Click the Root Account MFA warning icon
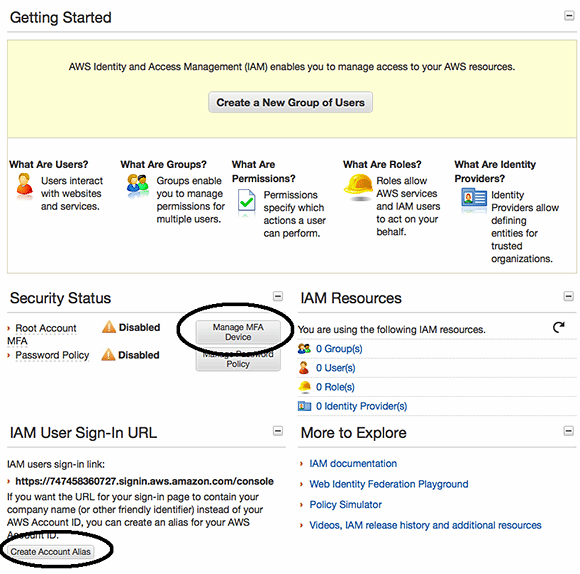Viewport: 580px width, 574px height. [x=109, y=327]
